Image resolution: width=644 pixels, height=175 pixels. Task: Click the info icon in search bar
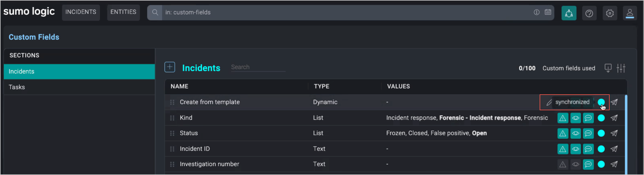(x=536, y=12)
